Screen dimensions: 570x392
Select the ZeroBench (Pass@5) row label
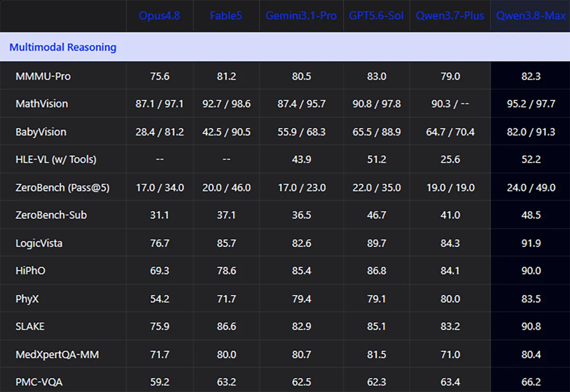pyautogui.click(x=63, y=187)
